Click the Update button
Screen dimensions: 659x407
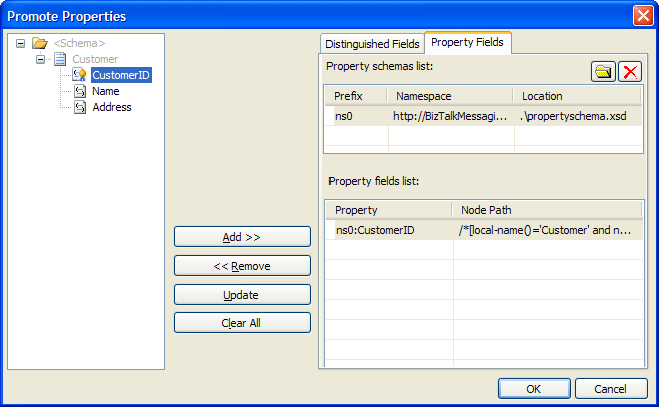click(x=242, y=295)
